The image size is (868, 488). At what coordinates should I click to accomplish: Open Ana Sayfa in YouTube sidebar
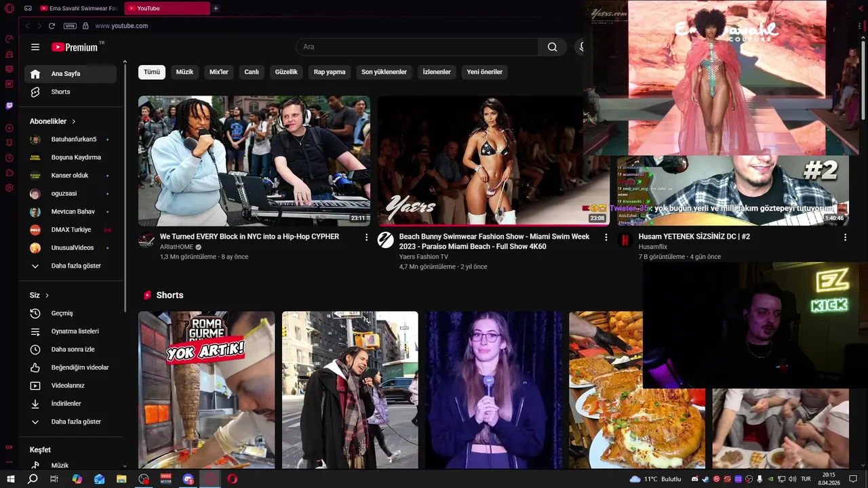click(71, 74)
